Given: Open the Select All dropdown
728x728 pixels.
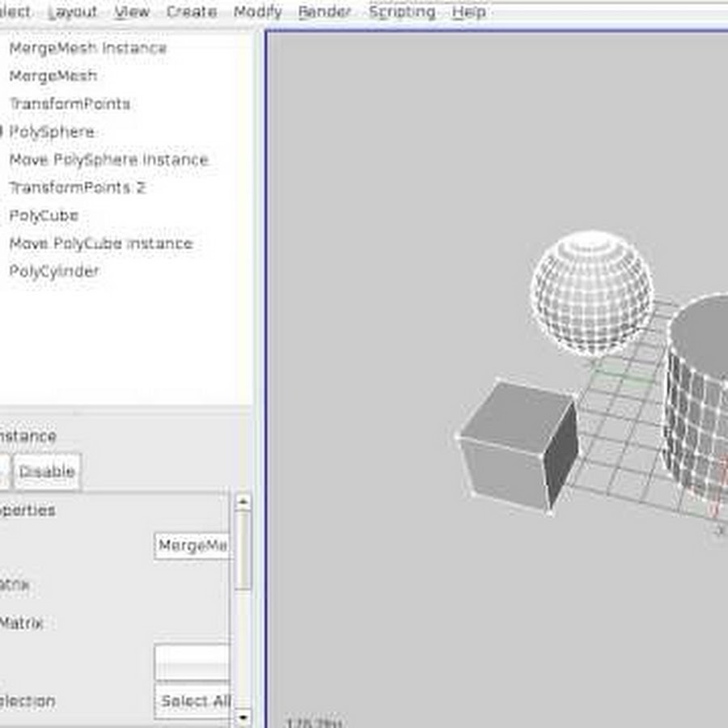Looking at the screenshot, I should (193, 701).
